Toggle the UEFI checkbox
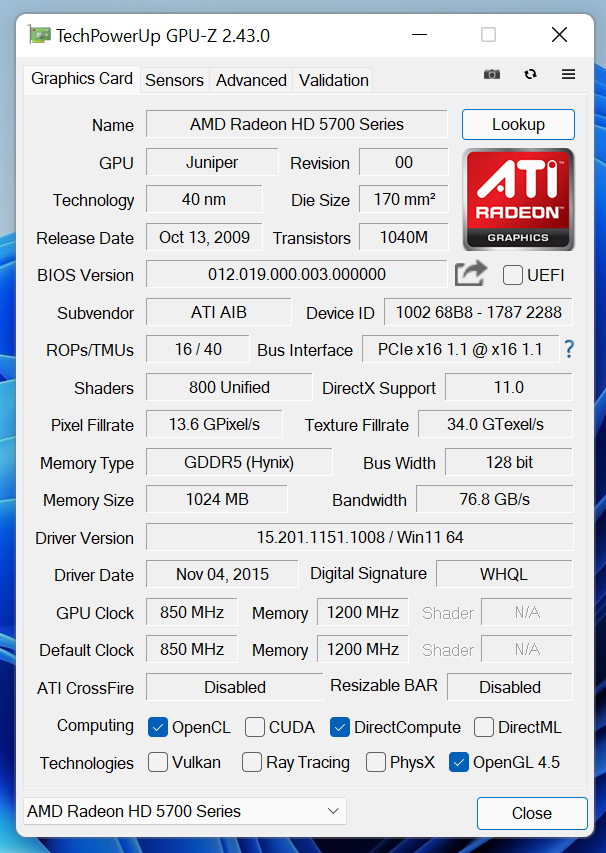This screenshot has height=853, width=606. coord(512,275)
